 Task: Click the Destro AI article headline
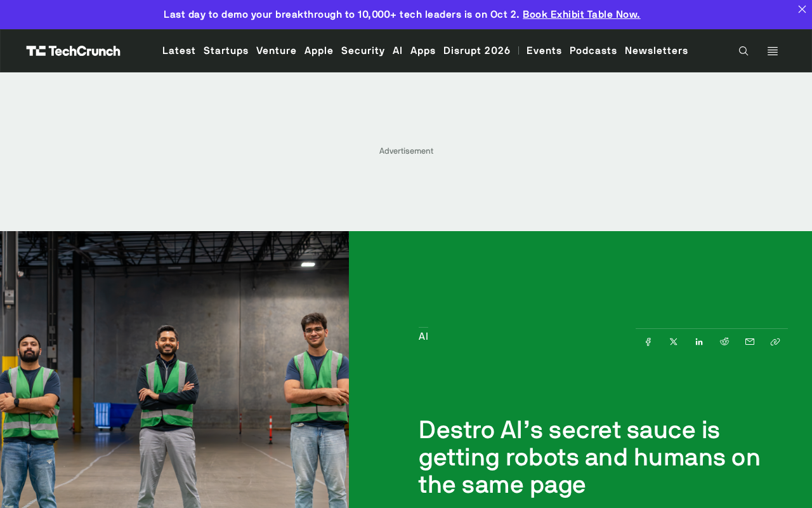(589, 457)
